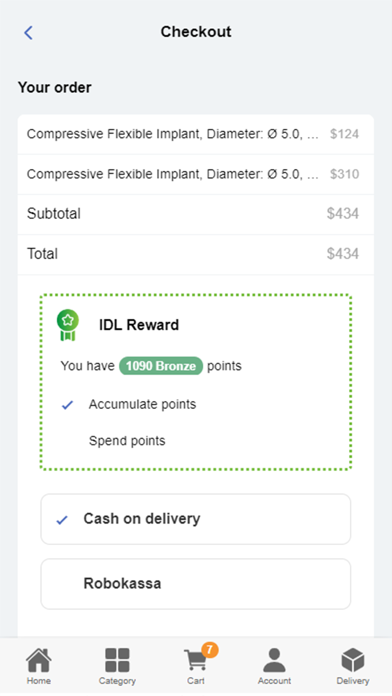
Task: Click the Checkout page title
Action: click(196, 32)
